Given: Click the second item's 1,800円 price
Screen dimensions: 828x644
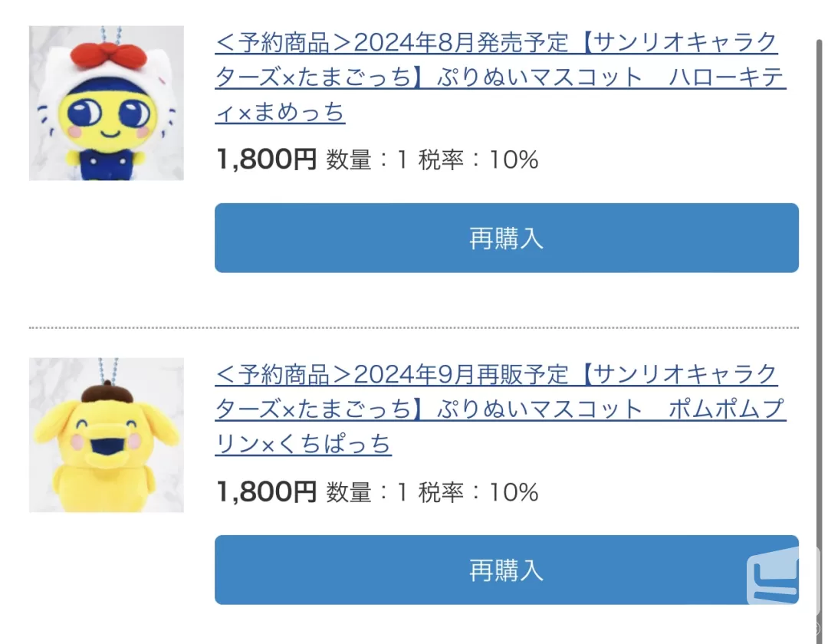Looking at the screenshot, I should [x=267, y=491].
